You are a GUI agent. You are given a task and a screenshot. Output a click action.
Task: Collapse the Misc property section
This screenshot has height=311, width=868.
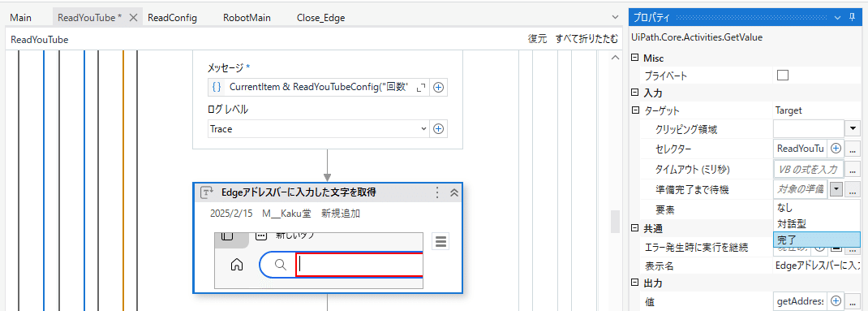pyautogui.click(x=635, y=58)
